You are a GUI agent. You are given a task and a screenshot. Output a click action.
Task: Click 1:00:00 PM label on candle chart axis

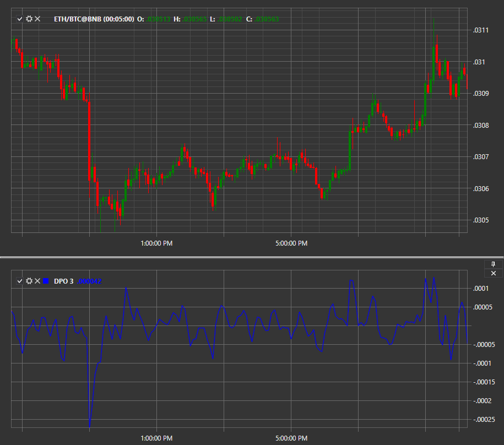coord(156,243)
